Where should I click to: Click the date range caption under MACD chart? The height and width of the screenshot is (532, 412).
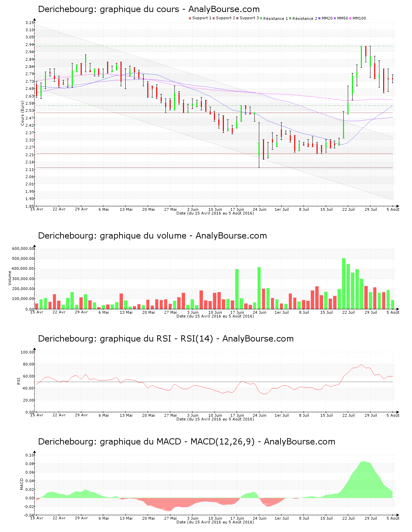[215, 522]
